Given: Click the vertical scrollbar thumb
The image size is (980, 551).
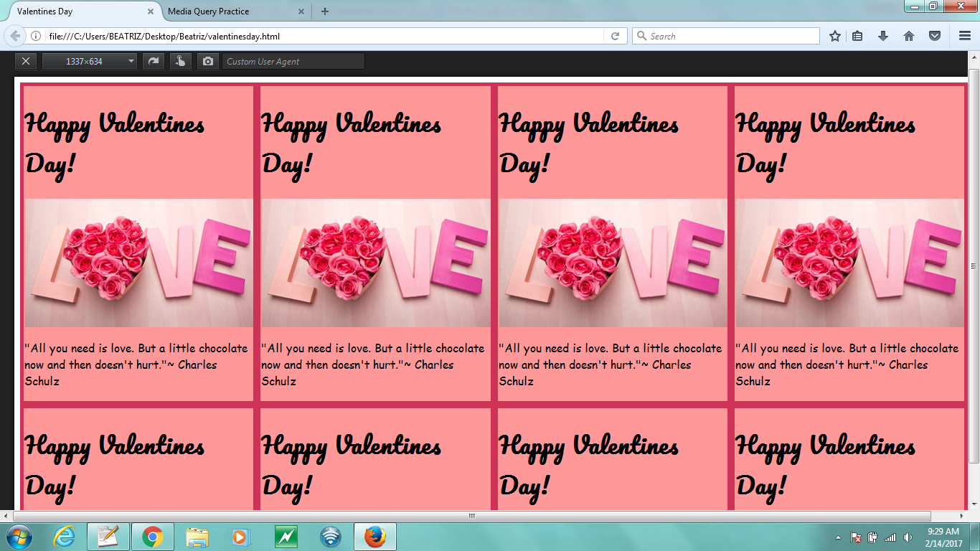Looking at the screenshot, I should tap(974, 265).
